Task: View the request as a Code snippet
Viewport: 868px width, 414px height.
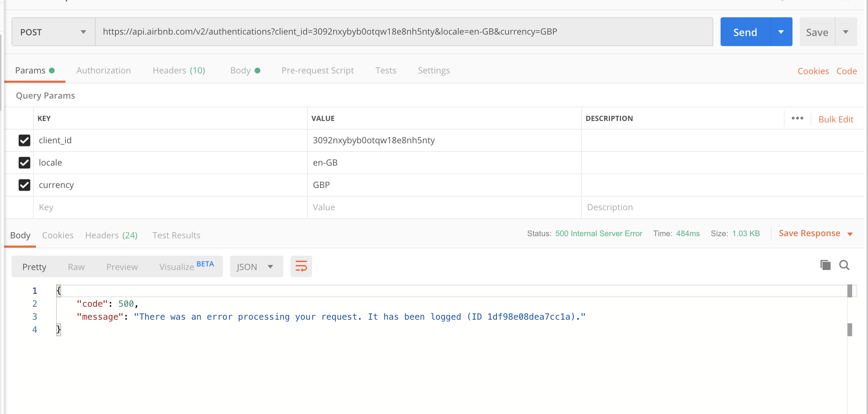Action: point(847,71)
